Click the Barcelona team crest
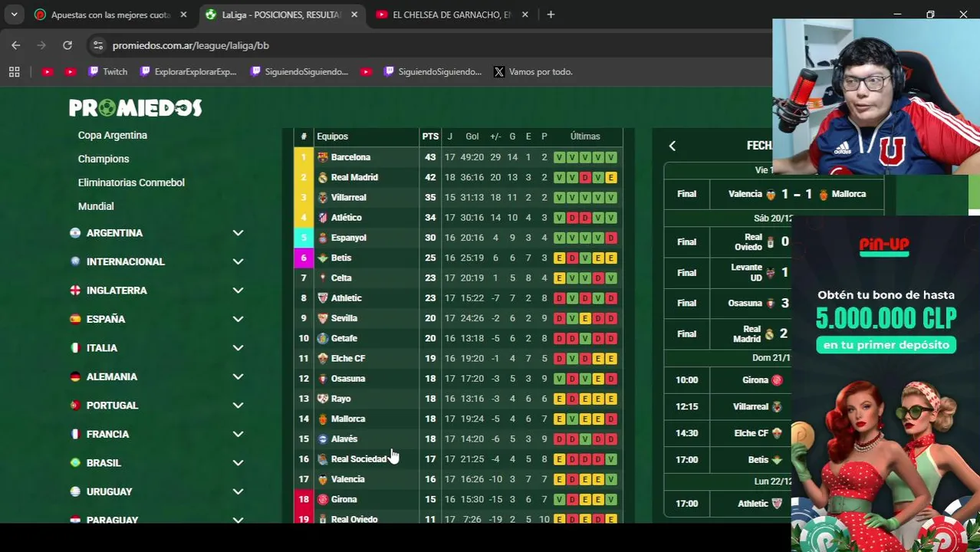Viewport: 980px width, 552px height. click(323, 157)
